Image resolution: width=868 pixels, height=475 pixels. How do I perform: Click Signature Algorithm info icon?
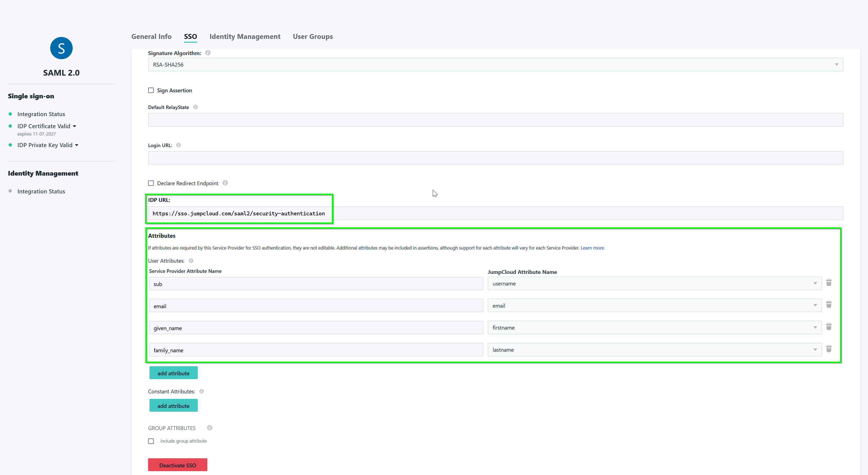click(208, 53)
